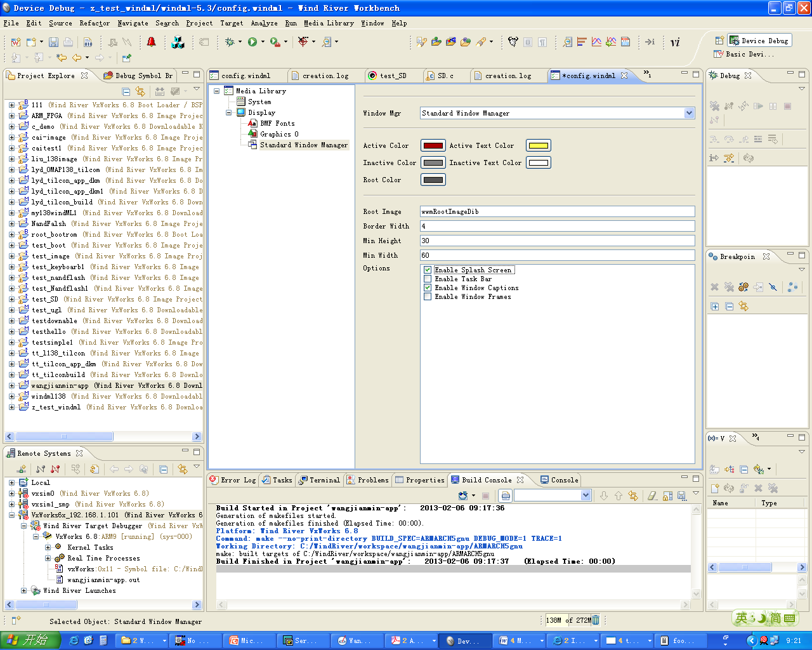
Task: Enable the Task Bar option checkbox
Action: pos(428,279)
